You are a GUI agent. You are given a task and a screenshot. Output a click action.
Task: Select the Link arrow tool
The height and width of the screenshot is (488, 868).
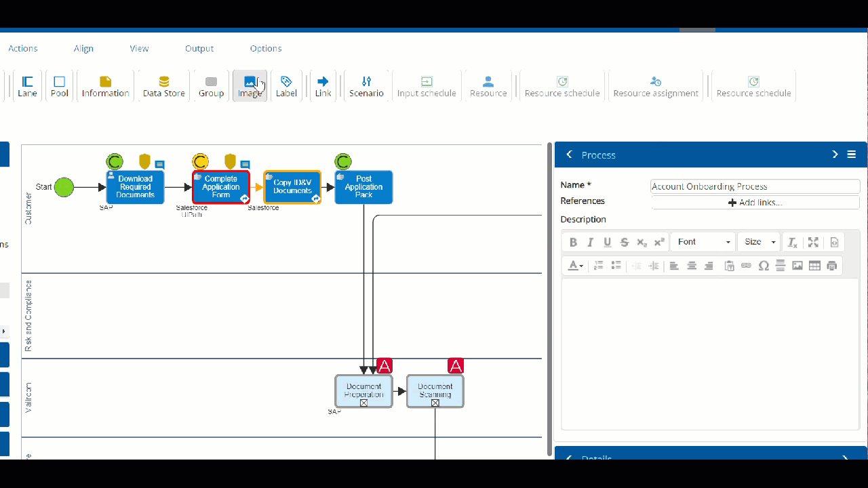[323, 86]
